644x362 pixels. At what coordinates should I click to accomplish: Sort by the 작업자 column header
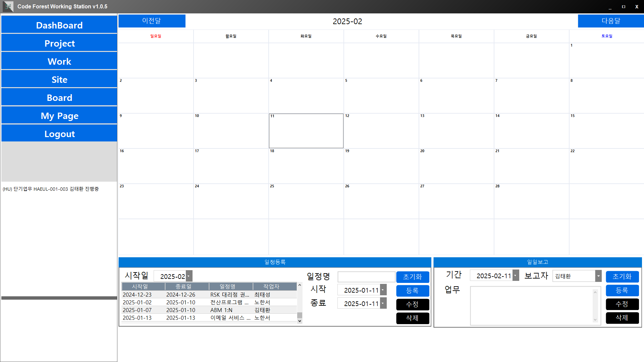275,287
